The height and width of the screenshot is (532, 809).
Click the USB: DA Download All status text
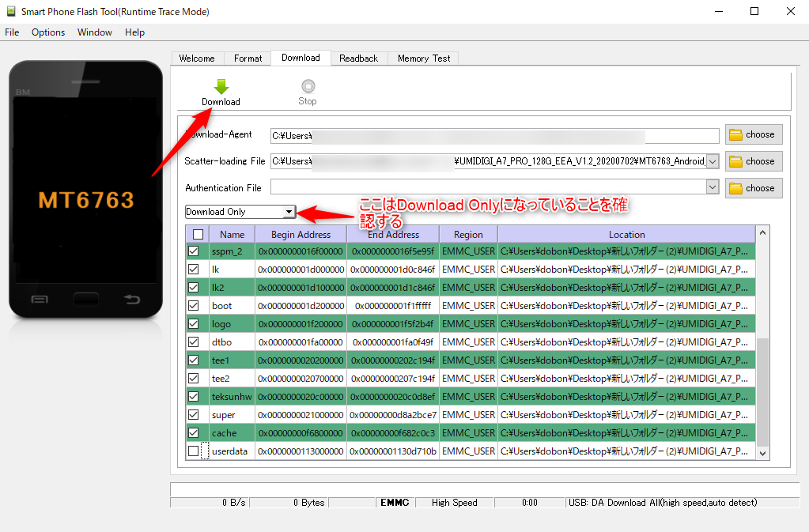click(x=663, y=503)
